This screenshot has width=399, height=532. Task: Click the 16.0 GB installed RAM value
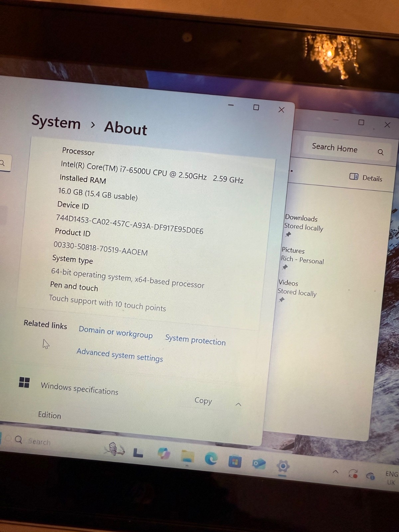point(98,194)
